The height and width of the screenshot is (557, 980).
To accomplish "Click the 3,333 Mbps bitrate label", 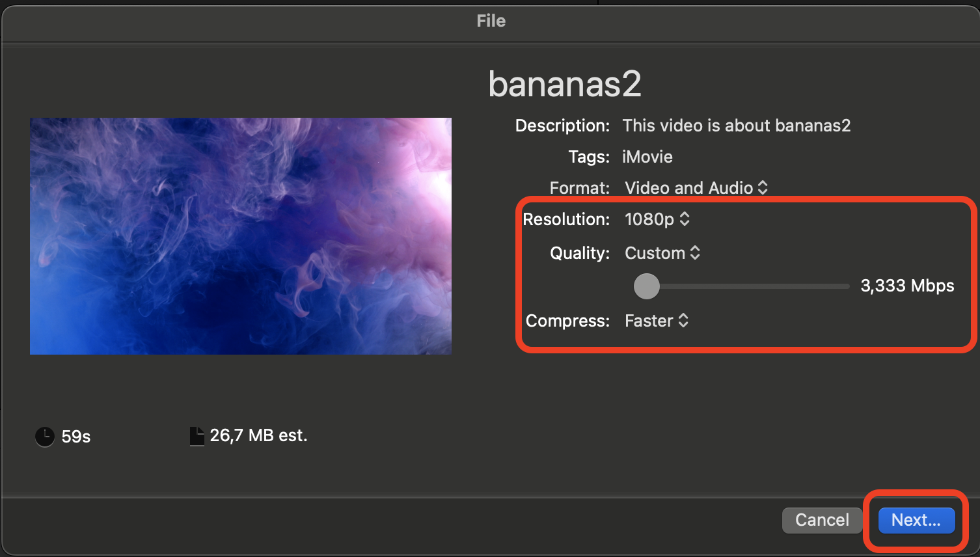I will [x=907, y=286].
